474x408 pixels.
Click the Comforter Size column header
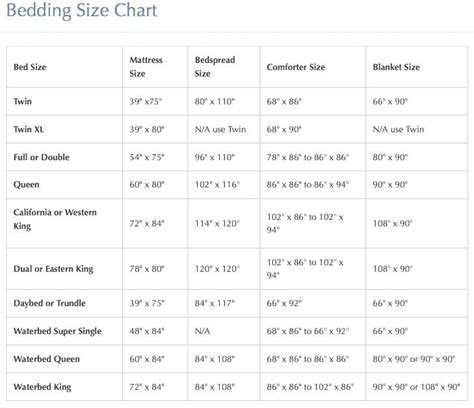[296, 67]
